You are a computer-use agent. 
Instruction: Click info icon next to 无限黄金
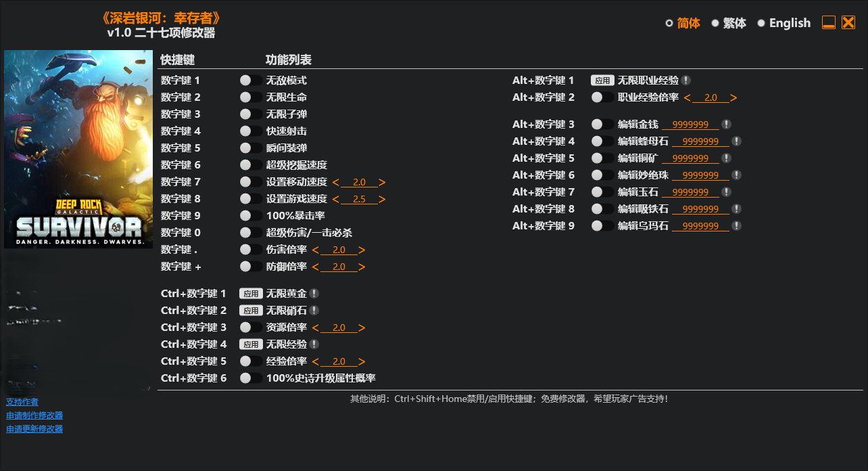pos(314,294)
